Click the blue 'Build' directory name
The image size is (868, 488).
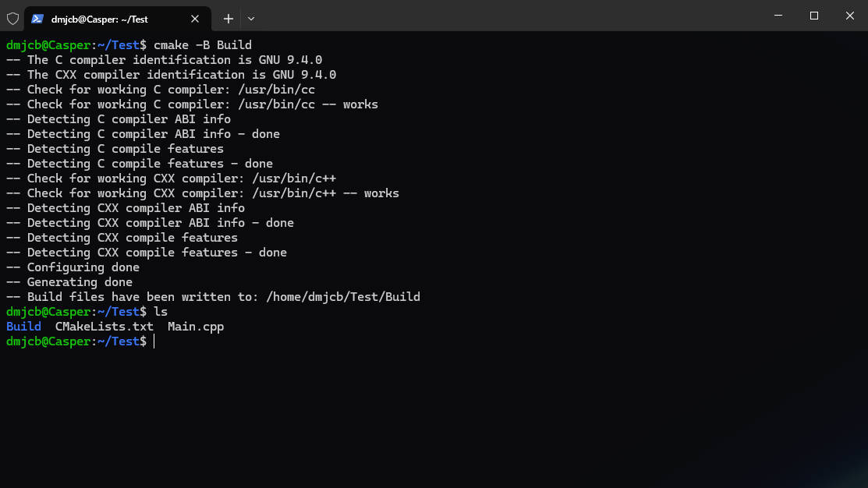click(x=23, y=327)
